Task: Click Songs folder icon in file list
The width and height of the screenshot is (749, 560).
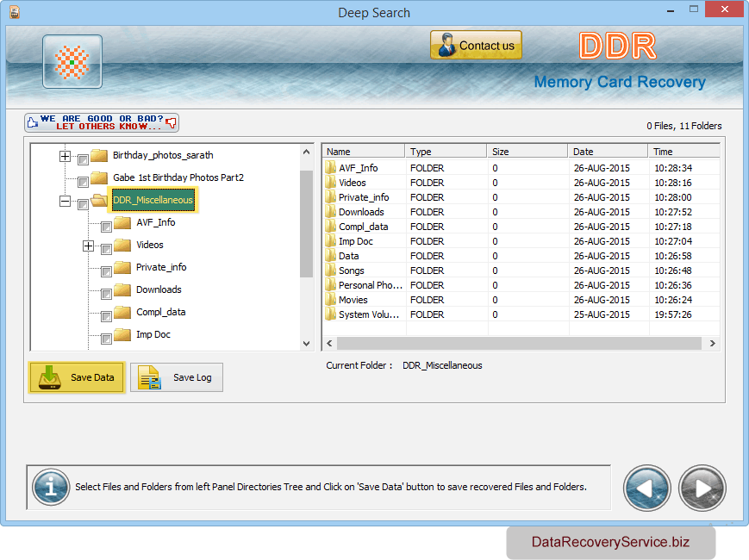Action: tap(330, 271)
